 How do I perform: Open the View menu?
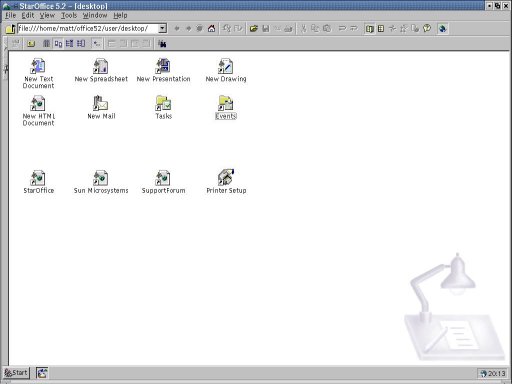click(47, 15)
